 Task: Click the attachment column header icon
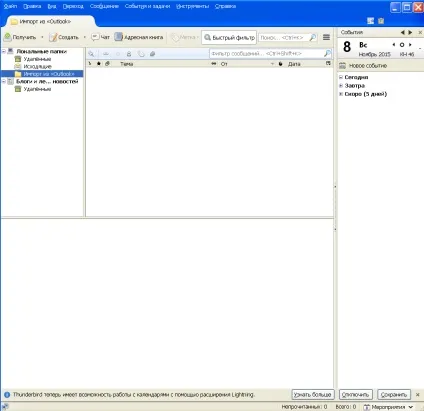click(107, 63)
